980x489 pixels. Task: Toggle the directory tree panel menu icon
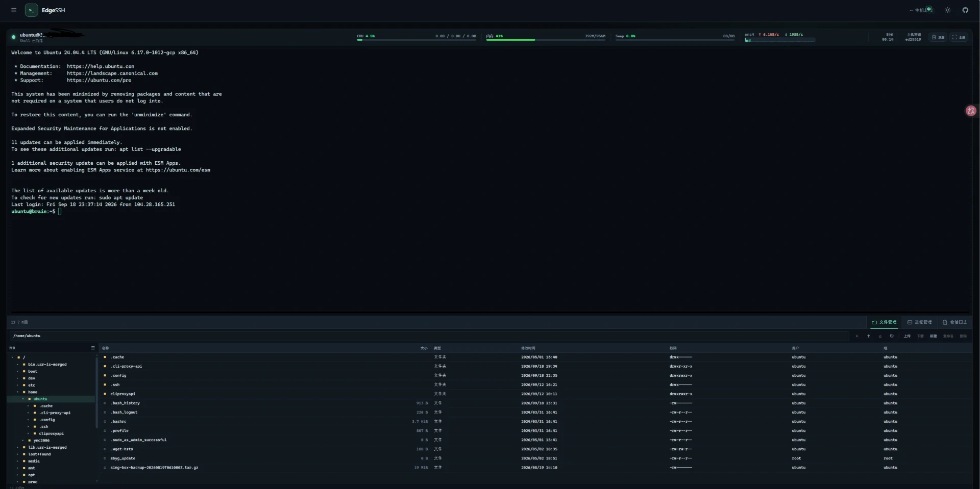pos(93,348)
